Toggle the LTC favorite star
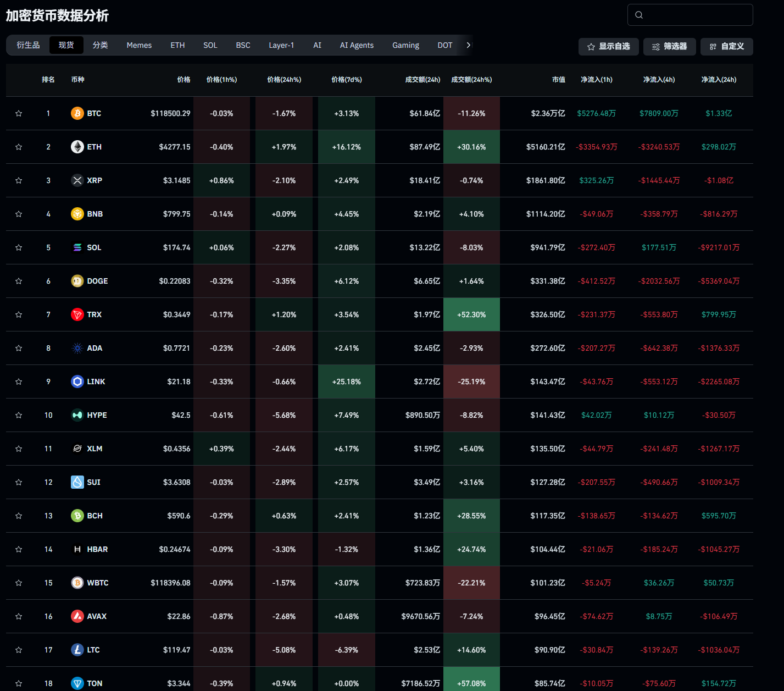Screen dimensions: 784x691 [x=19, y=650]
